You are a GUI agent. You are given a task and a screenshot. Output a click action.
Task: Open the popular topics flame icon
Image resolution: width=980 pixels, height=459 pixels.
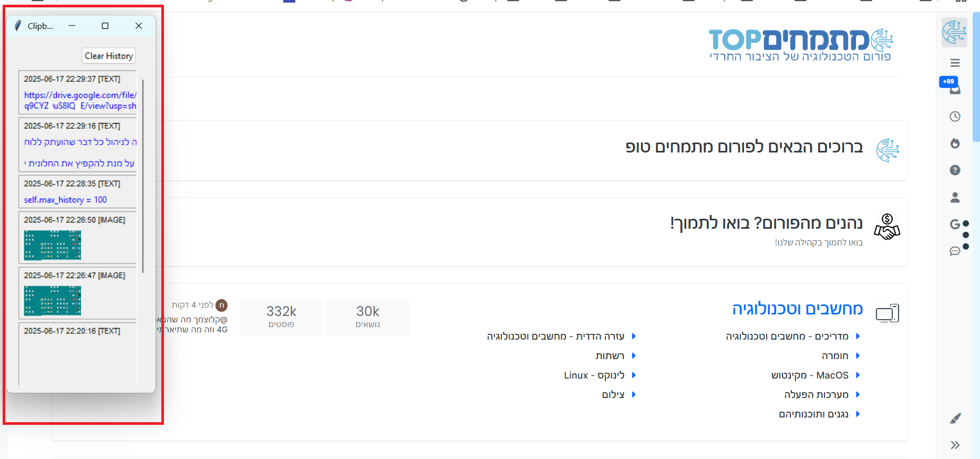[955, 144]
